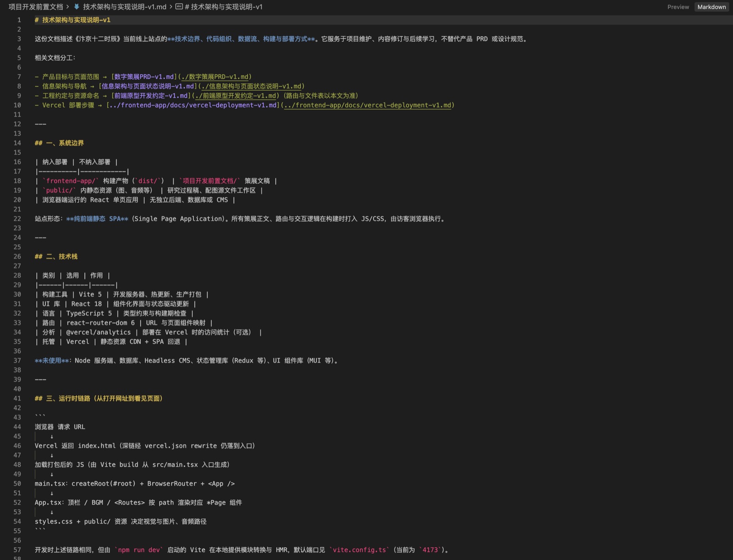
Task: Open 项目开发前置文档 breadcrumb folder
Action: pos(36,7)
